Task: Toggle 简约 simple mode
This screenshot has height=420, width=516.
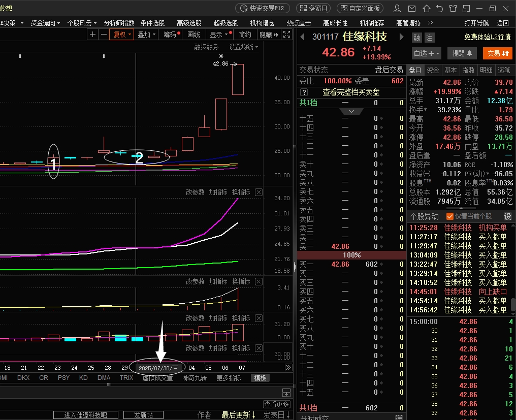Action: (245, 34)
